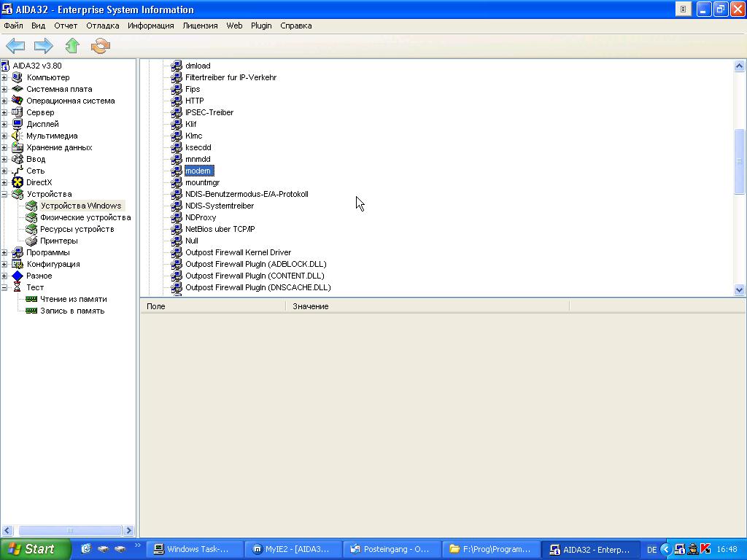The image size is (747, 560).
Task: Open the Лицензия menu
Action: pos(200,26)
